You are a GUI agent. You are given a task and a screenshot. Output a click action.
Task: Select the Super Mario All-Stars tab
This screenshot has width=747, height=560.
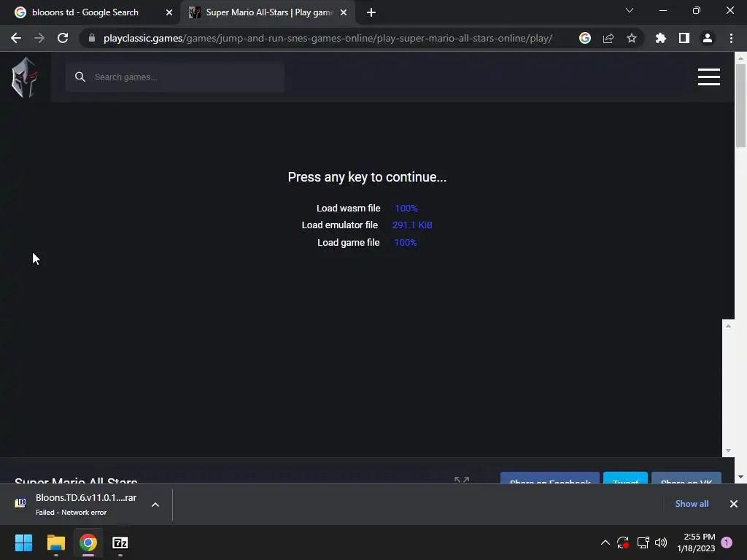[x=269, y=12]
